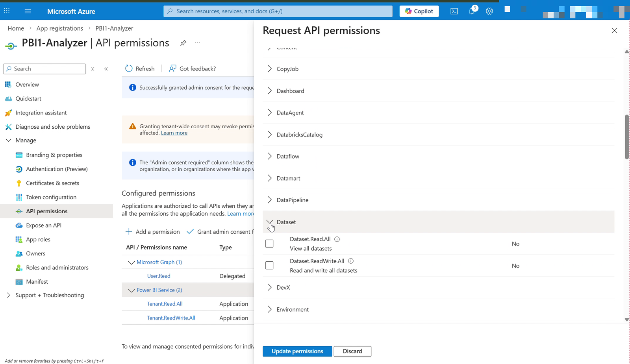Click the Discard button

pyautogui.click(x=352, y=351)
